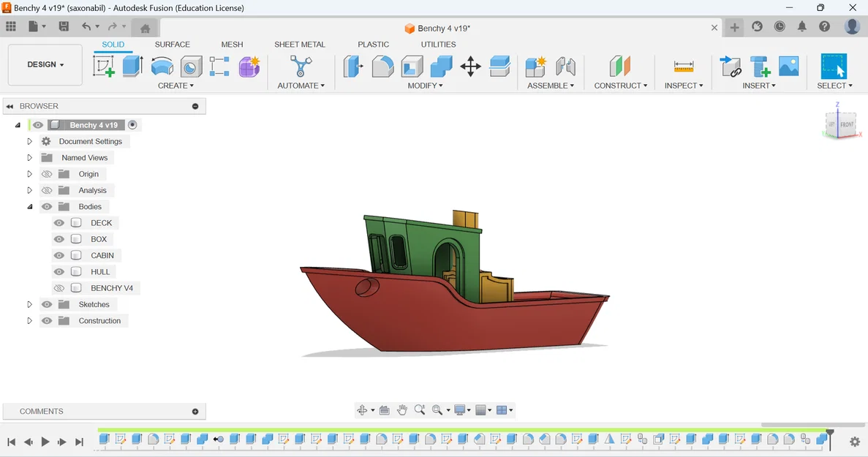The height and width of the screenshot is (457, 868).
Task: Switch to the MESH tab
Action: click(x=232, y=45)
